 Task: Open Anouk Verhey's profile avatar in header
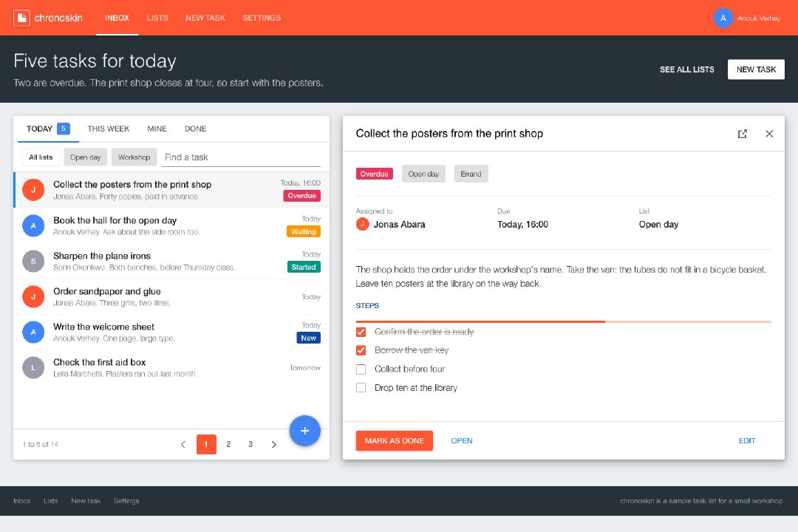click(x=723, y=18)
